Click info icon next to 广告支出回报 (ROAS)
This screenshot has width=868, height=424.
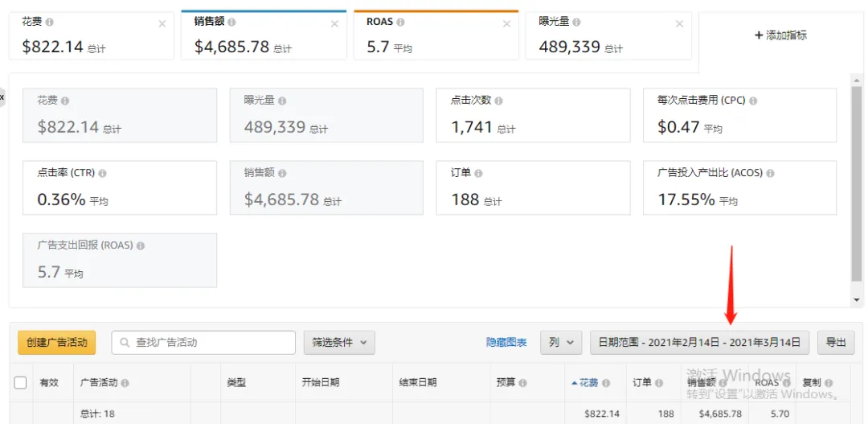point(141,245)
